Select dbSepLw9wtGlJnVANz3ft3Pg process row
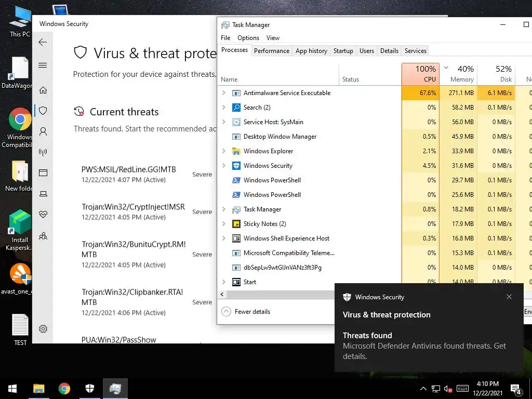Image resolution: width=532 pixels, height=399 pixels. click(375, 268)
